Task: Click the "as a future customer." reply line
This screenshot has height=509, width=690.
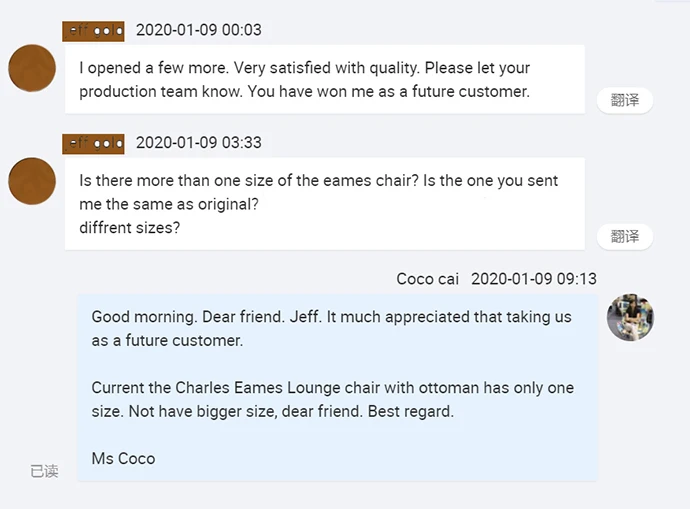Action: [x=167, y=340]
